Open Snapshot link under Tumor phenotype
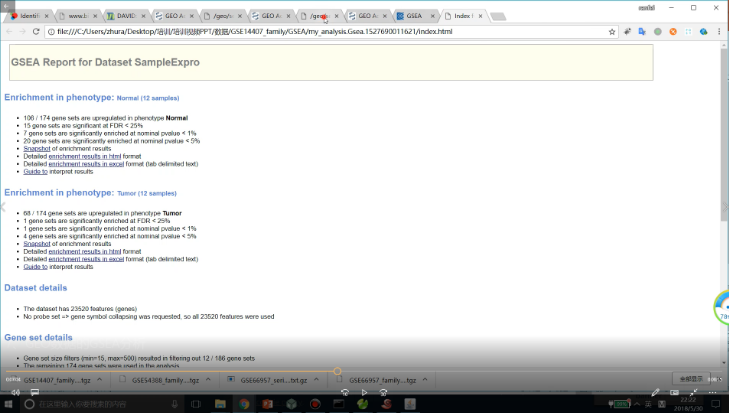 point(37,244)
